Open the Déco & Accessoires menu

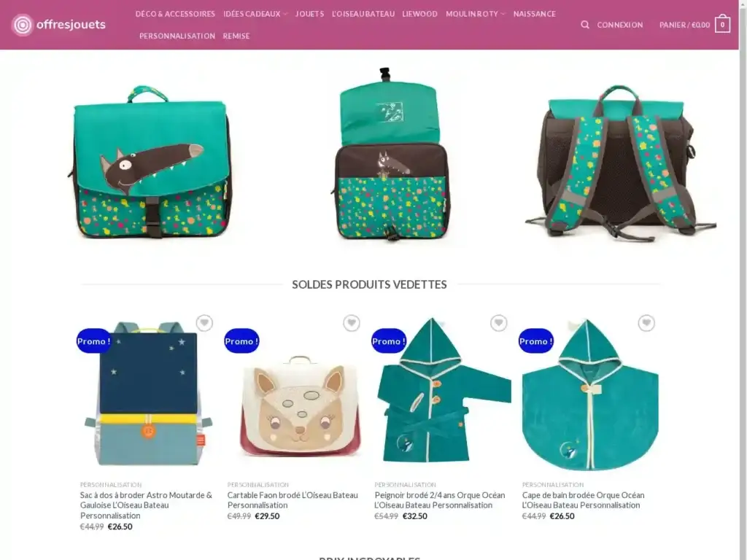point(175,14)
